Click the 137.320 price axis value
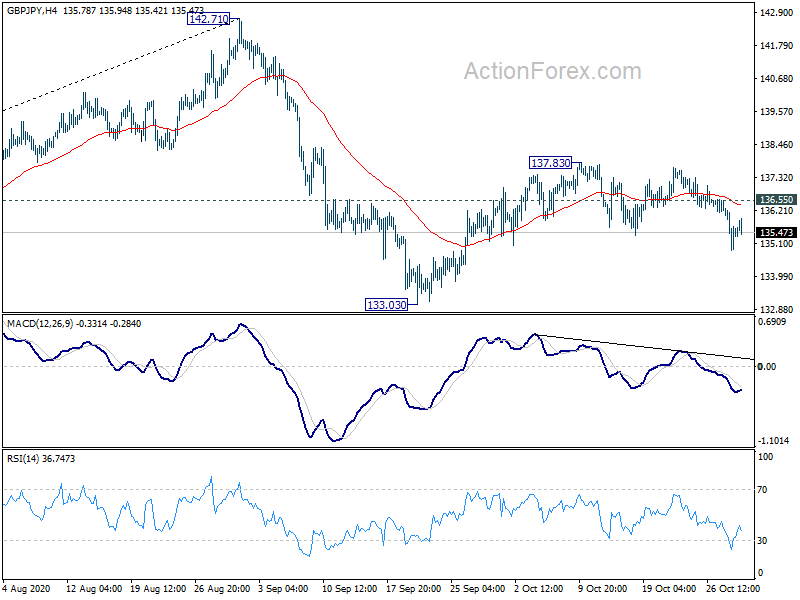Viewport: 800px width, 600px height. click(777, 178)
